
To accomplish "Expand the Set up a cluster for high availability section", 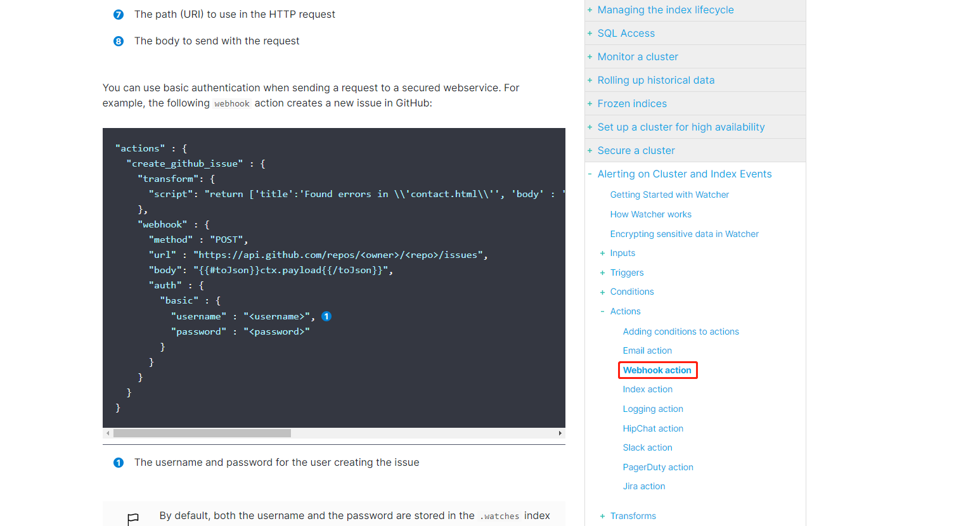I will (x=590, y=127).
